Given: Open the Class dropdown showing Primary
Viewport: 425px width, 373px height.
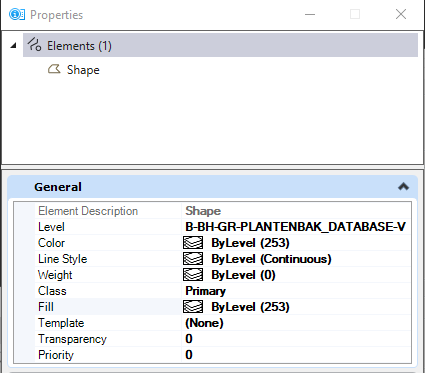Looking at the screenshot, I should click(x=296, y=291).
